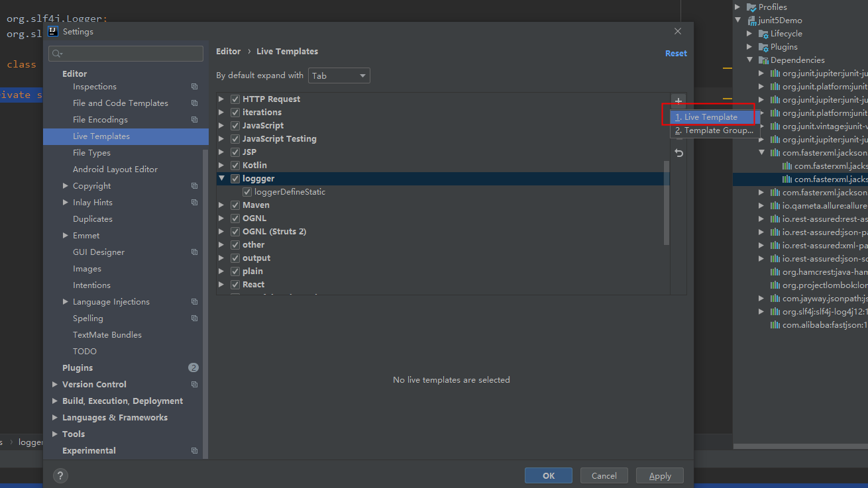The height and width of the screenshot is (488, 868).
Task: Expand the React template group
Action: (221, 285)
